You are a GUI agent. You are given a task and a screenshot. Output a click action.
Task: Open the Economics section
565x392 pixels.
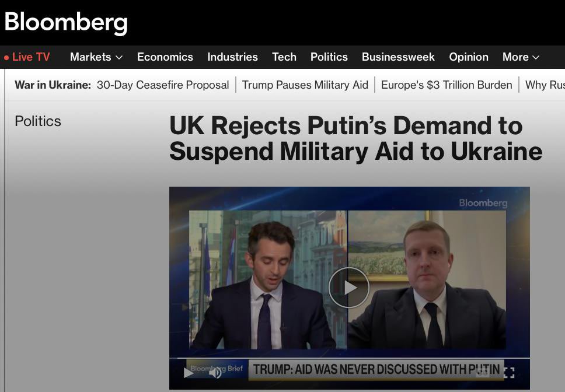click(165, 57)
